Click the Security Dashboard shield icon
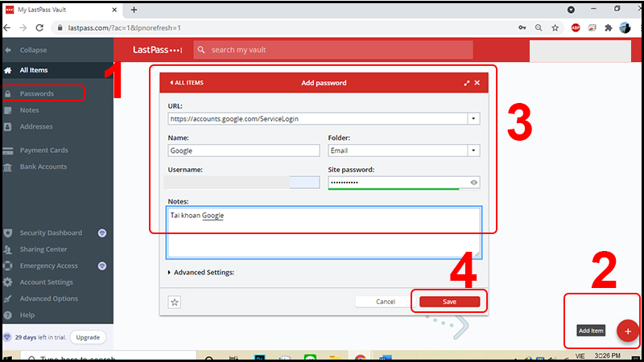Image resolution: width=644 pixels, height=362 pixels. click(8, 233)
